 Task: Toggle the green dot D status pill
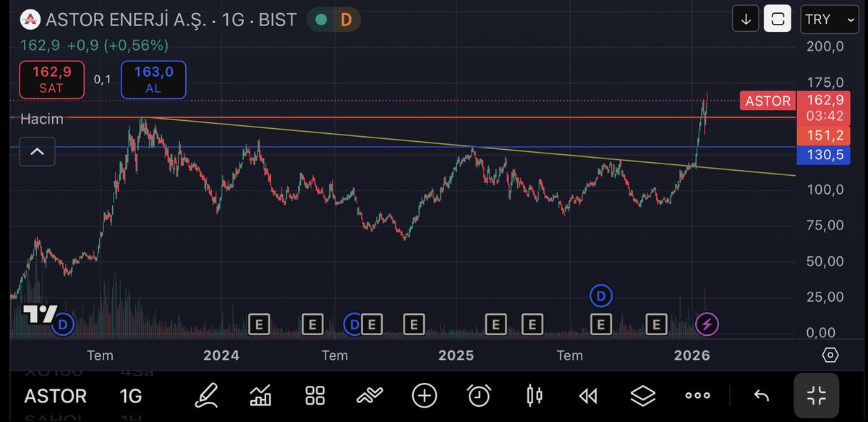(x=333, y=20)
